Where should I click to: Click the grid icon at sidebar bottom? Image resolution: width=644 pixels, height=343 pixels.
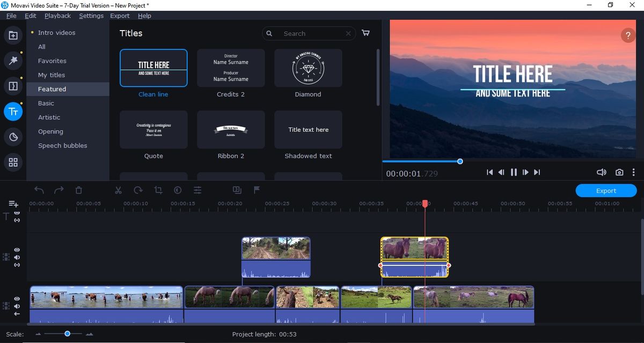click(13, 162)
